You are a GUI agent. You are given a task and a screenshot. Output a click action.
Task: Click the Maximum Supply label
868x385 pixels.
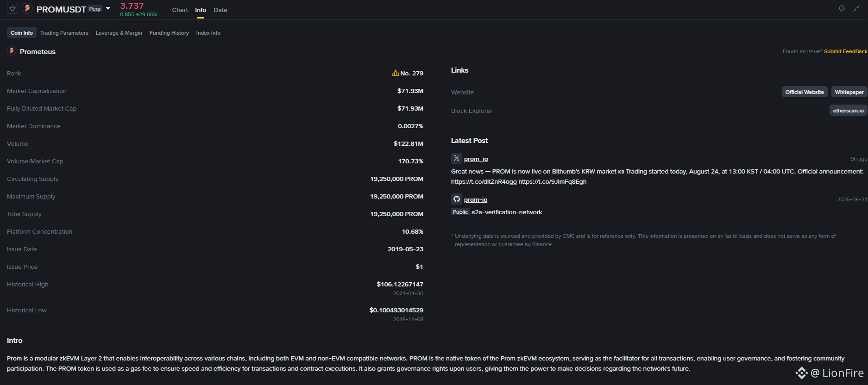tap(31, 196)
